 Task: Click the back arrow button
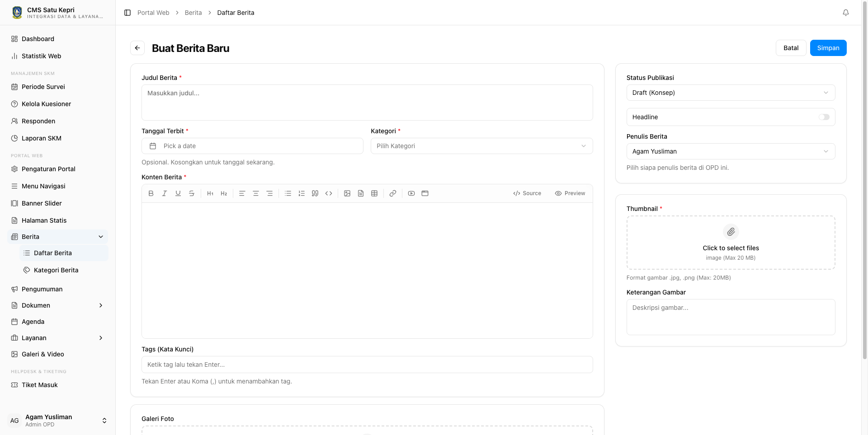137,48
